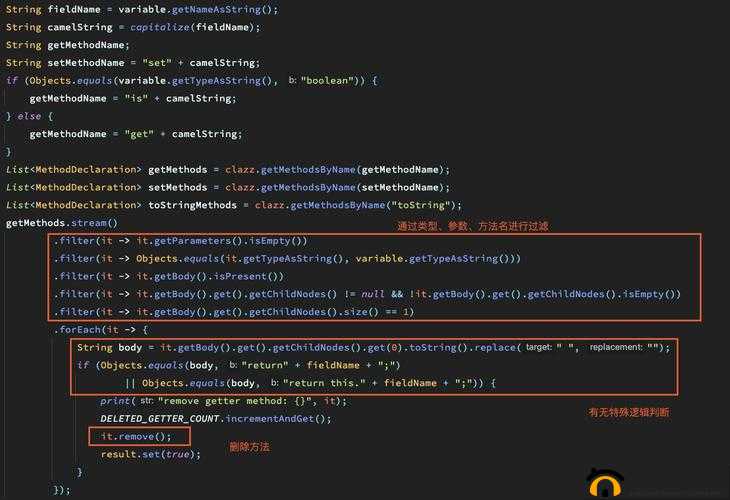Click the getNameAsString() method call
This screenshot has width=730, height=500.
click(x=225, y=9)
